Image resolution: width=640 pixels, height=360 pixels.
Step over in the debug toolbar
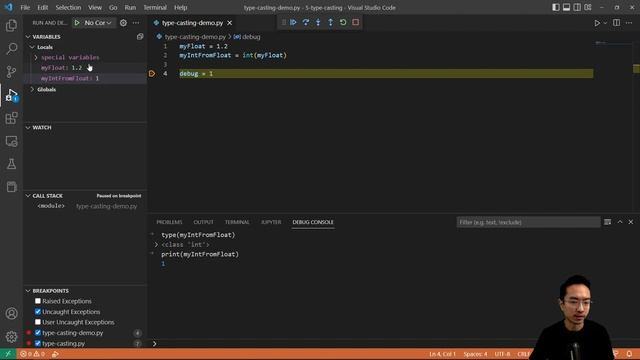click(306, 22)
